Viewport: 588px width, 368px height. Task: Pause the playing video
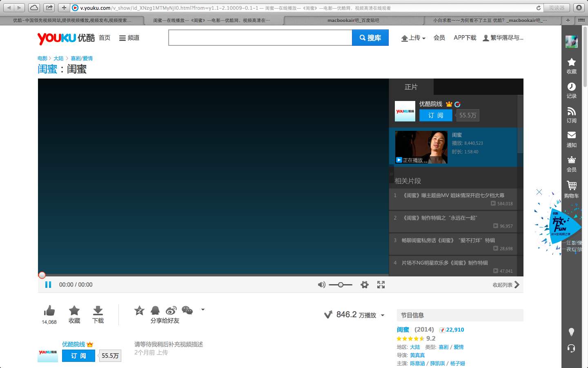pyautogui.click(x=48, y=285)
